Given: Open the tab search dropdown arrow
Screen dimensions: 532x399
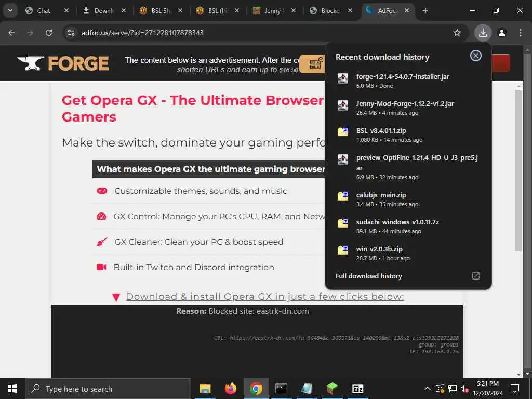Looking at the screenshot, I should click(10, 10).
